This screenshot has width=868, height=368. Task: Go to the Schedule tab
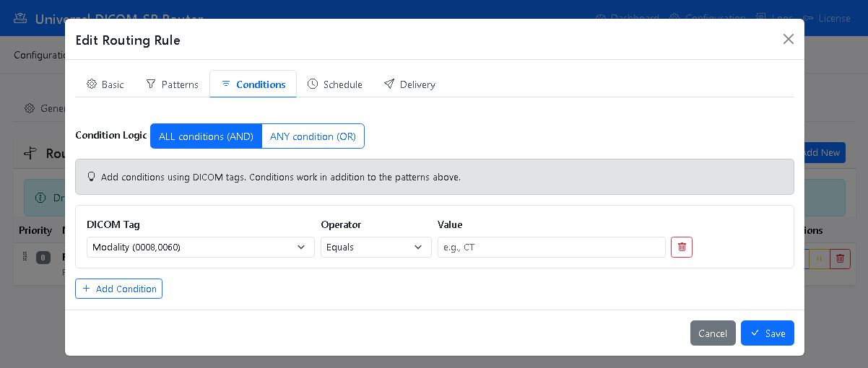coord(334,84)
